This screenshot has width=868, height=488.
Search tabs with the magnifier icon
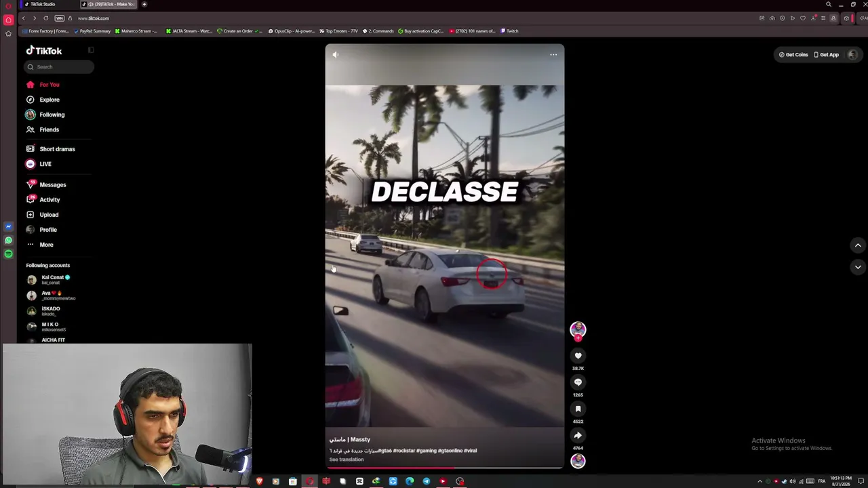(829, 4)
